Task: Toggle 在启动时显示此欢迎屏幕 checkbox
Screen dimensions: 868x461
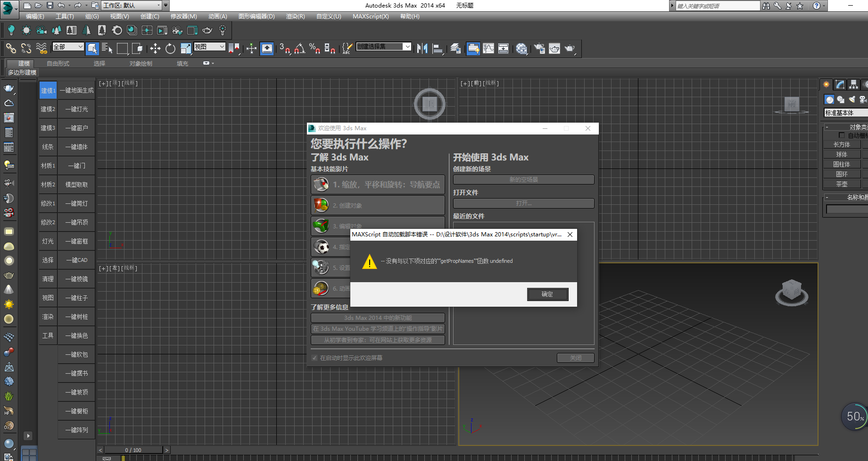Action: [x=314, y=358]
